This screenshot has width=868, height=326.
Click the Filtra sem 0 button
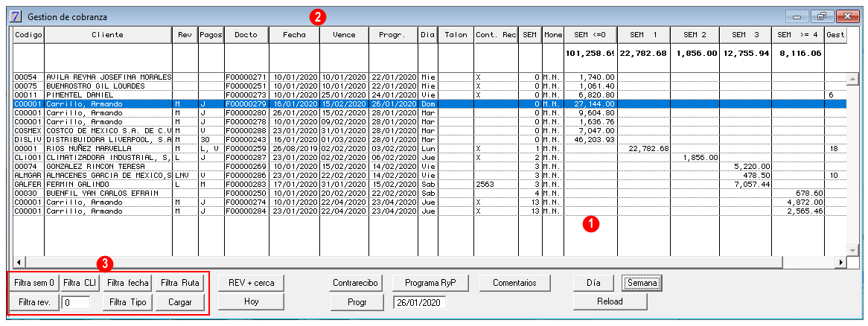pos(34,283)
